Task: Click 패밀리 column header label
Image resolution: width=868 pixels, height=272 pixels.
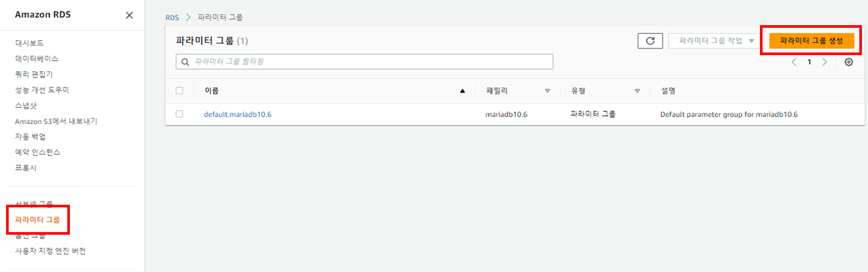Action: (497, 91)
